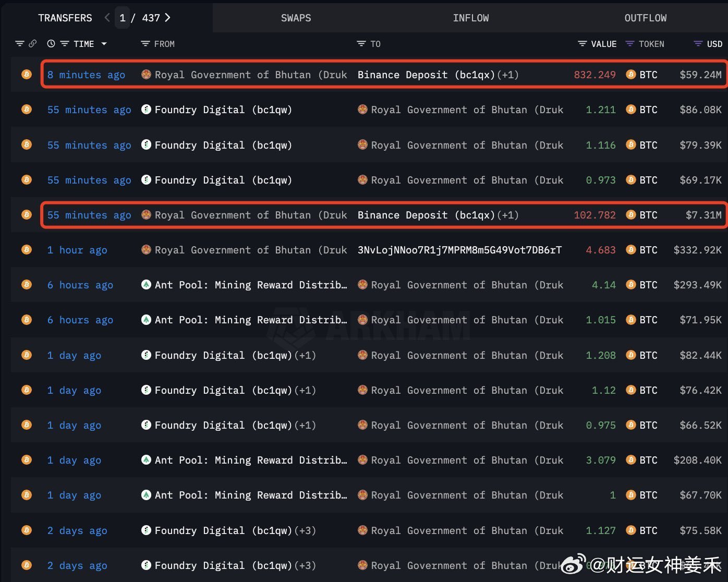Click BTC token icon on $7.31M row
This screenshot has width=728, height=582.
(630, 215)
